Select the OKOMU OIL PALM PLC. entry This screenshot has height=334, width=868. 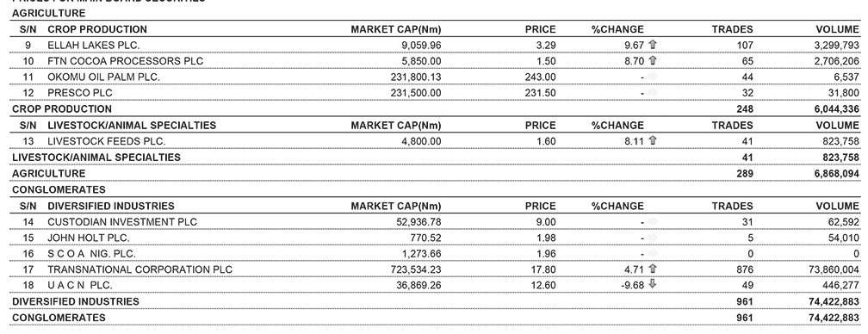[103, 77]
